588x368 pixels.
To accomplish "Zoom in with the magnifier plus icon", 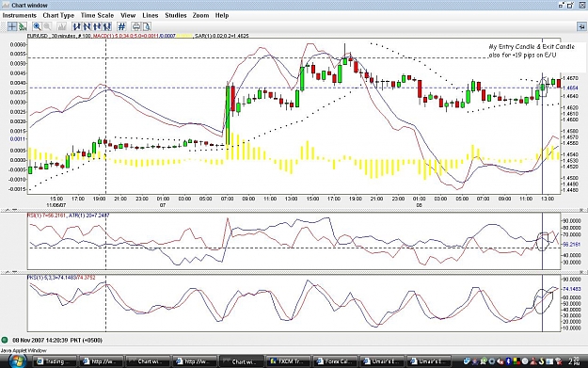I will [37, 26].
